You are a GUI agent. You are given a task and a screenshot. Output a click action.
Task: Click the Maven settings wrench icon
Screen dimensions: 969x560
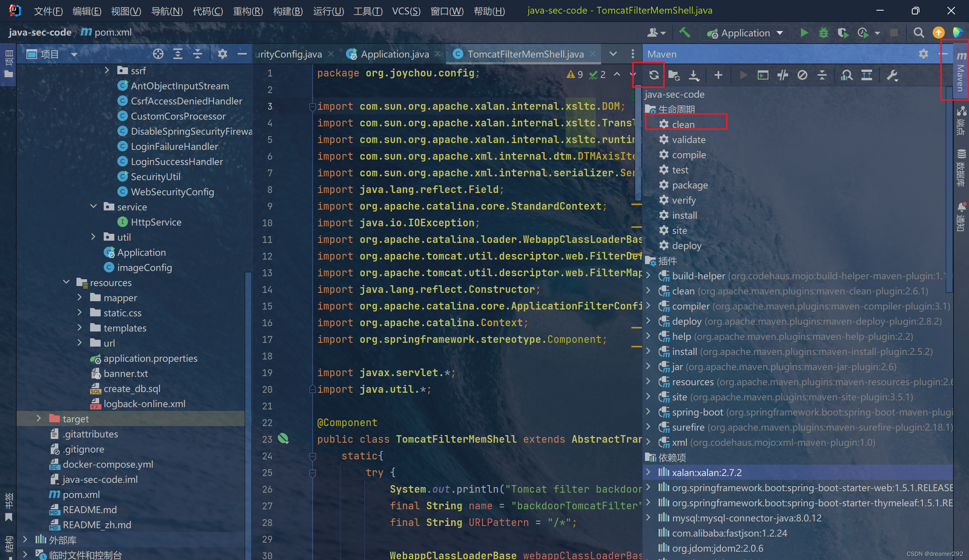(892, 75)
